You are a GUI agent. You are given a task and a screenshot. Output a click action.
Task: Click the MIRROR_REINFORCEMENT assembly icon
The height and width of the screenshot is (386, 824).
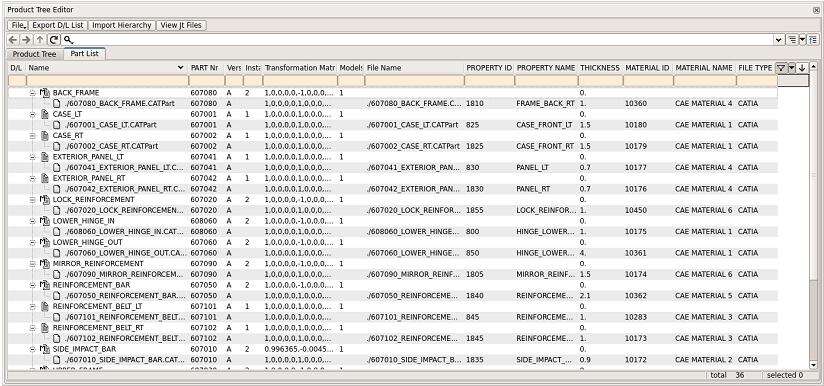pyautogui.click(x=45, y=264)
